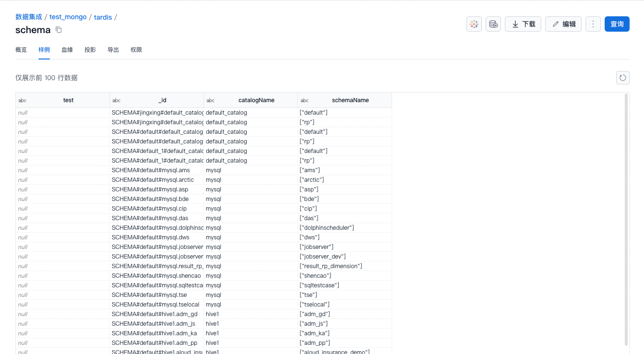Open the 血缘 lineage tab
This screenshot has height=354, width=644.
(67, 50)
